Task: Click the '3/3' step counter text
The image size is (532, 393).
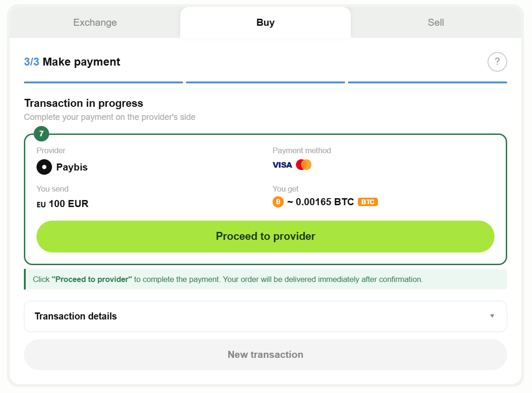Action: pos(31,62)
